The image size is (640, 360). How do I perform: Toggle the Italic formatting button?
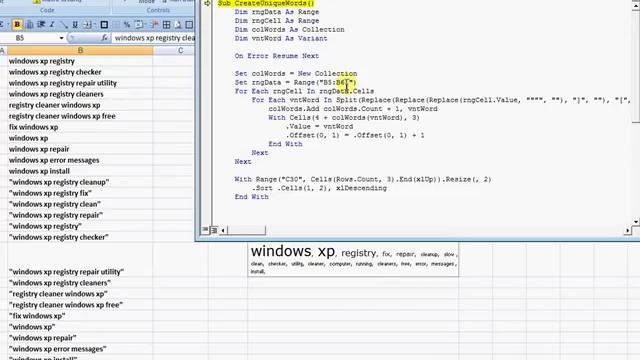pyautogui.click(x=52, y=25)
